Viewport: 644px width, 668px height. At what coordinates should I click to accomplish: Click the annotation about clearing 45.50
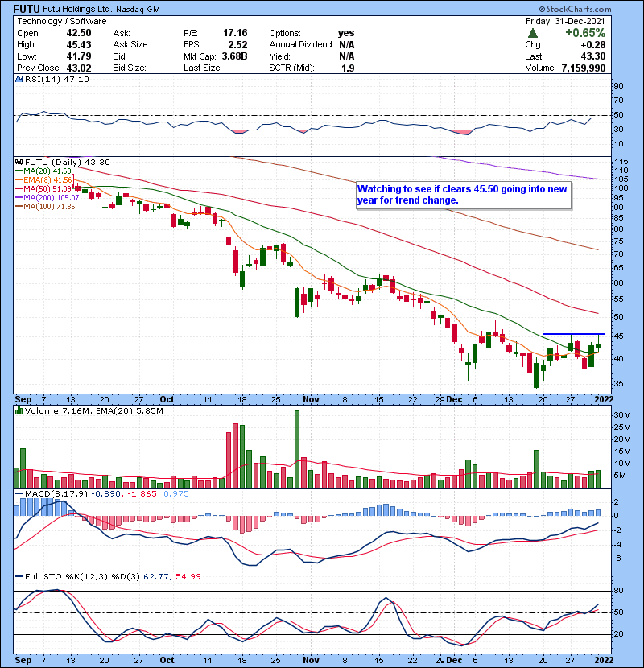pyautogui.click(x=464, y=195)
